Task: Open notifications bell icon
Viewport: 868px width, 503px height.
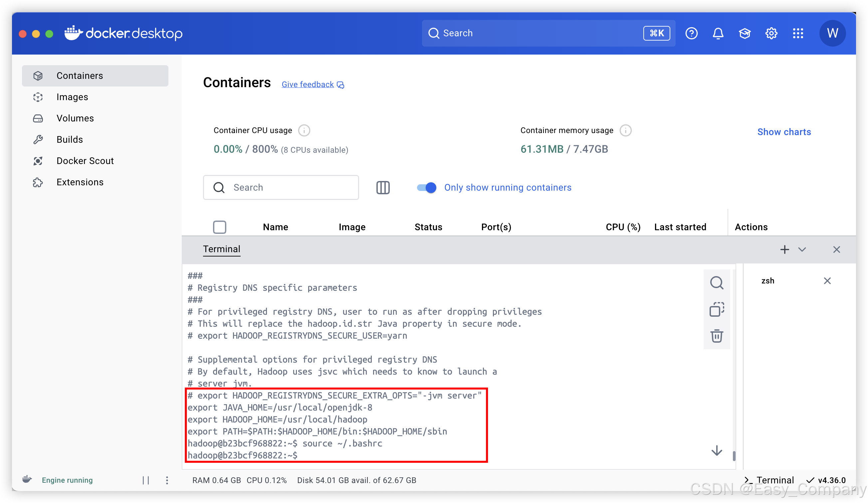Action: pos(718,33)
